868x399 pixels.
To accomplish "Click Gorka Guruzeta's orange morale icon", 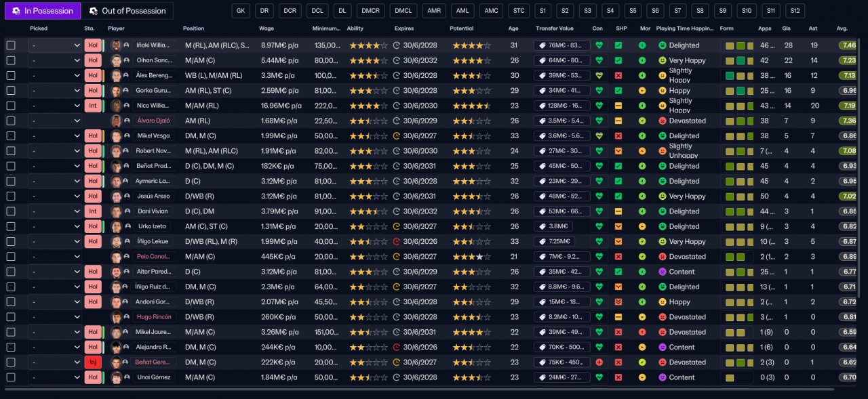I will 642,91.
